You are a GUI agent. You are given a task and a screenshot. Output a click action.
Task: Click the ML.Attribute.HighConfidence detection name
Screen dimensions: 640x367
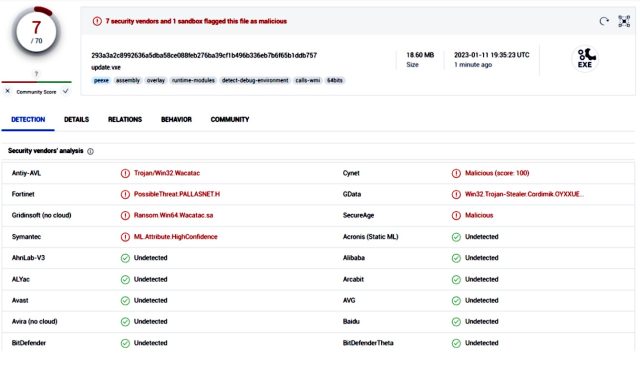click(176, 237)
